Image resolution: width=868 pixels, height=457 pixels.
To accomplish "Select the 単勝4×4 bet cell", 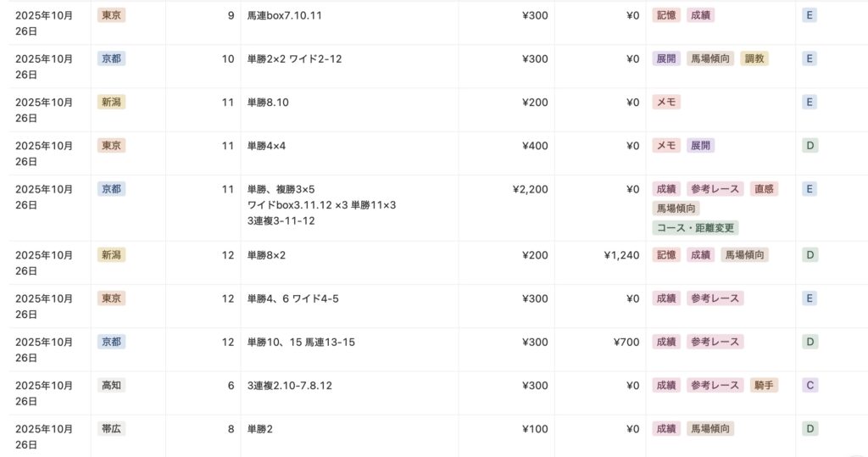I will pyautogui.click(x=266, y=146).
